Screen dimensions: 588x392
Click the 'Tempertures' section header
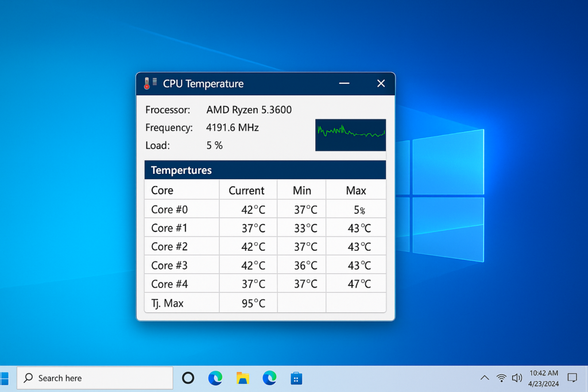point(181,170)
